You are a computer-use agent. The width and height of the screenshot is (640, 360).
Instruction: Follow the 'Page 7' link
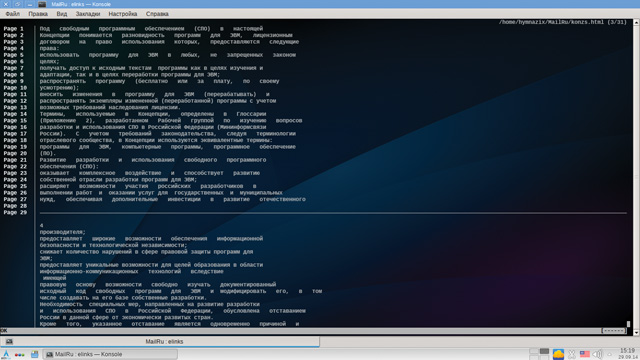click(x=13, y=68)
